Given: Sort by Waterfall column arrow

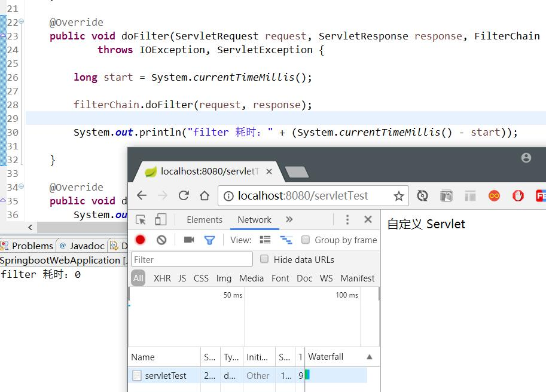Looking at the screenshot, I should pos(370,357).
